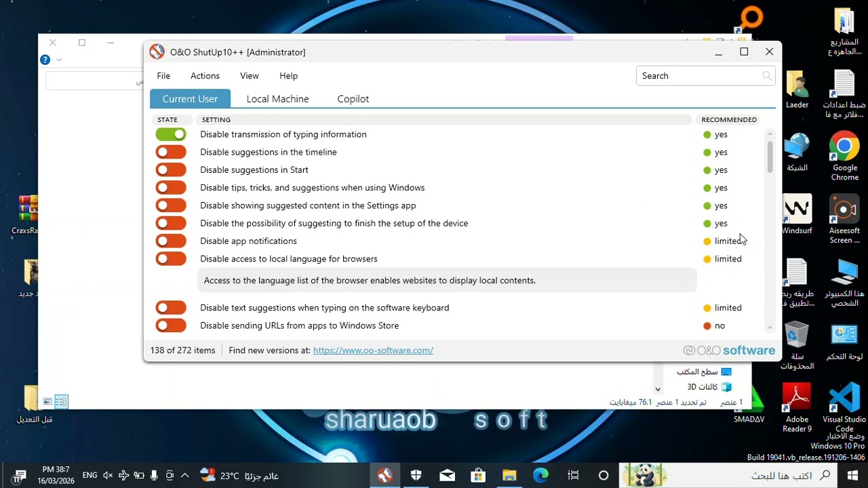The height and width of the screenshot is (488, 868).
Task: Open the File menu
Action: 163,76
